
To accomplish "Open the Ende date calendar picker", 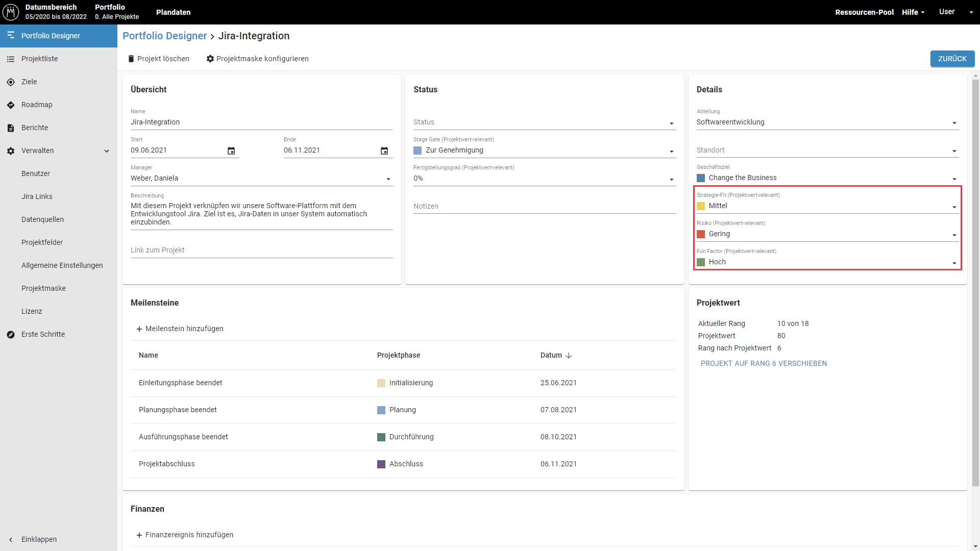I will click(x=384, y=151).
